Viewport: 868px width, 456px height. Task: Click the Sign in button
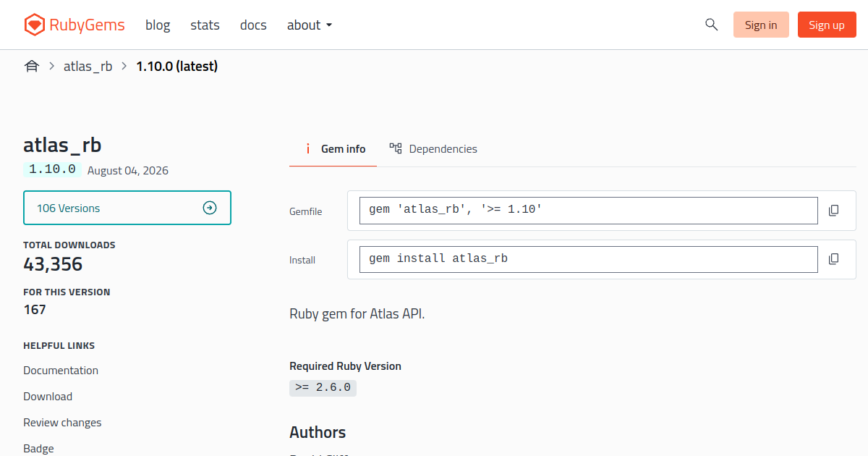[x=761, y=25]
